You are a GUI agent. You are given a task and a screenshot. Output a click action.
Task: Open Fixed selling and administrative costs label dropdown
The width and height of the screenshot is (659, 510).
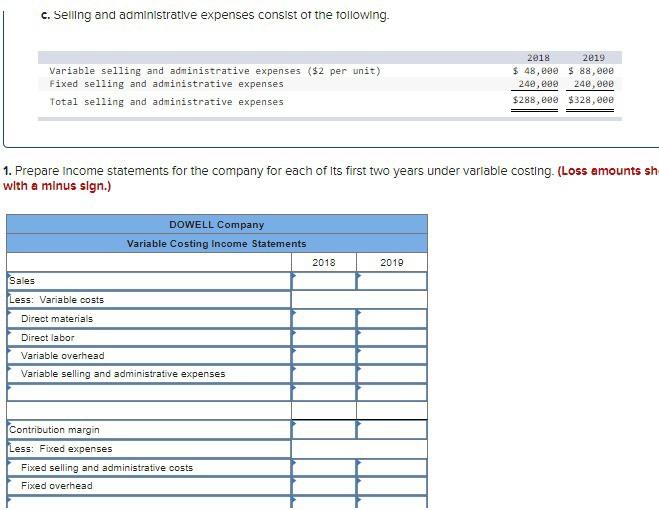149,468
